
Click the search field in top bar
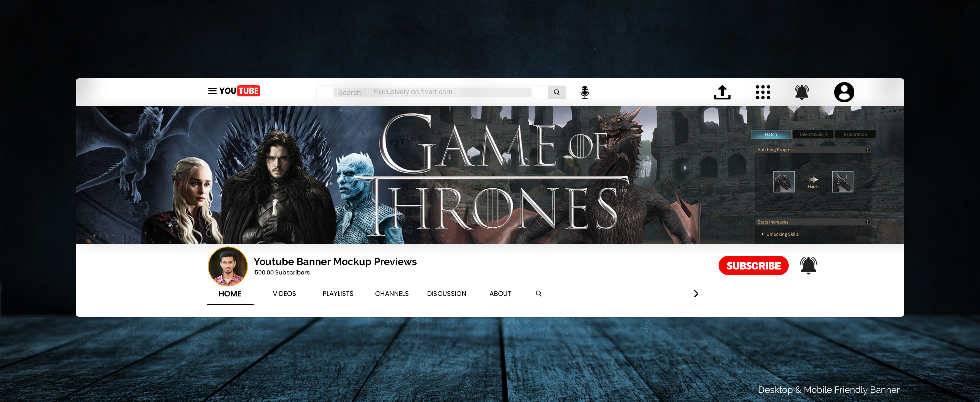pyautogui.click(x=432, y=92)
